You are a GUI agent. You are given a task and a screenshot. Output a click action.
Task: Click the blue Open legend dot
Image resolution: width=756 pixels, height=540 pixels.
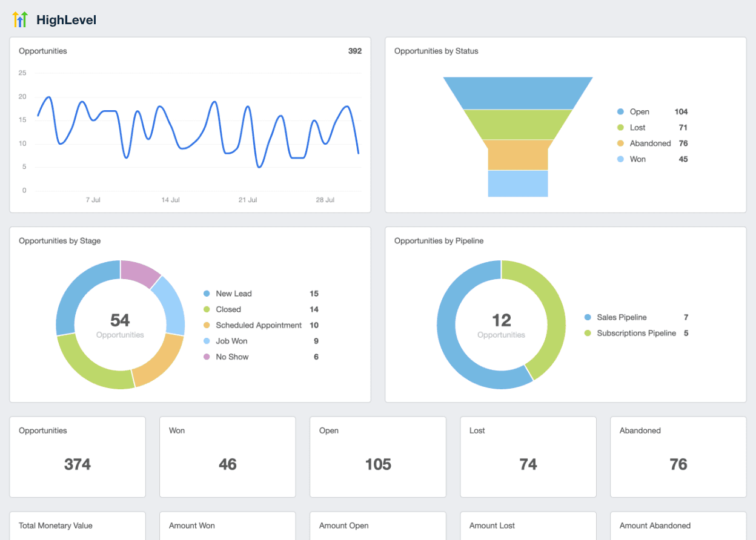[619, 111]
